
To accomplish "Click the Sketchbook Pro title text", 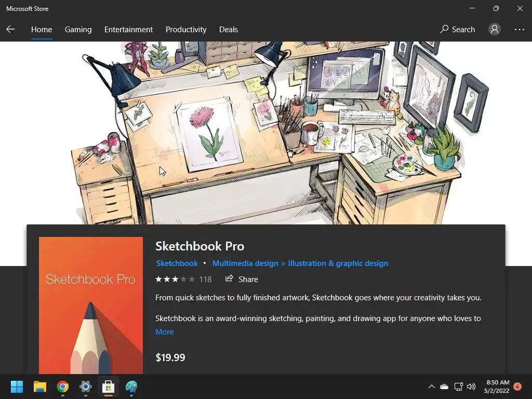I will point(199,246).
